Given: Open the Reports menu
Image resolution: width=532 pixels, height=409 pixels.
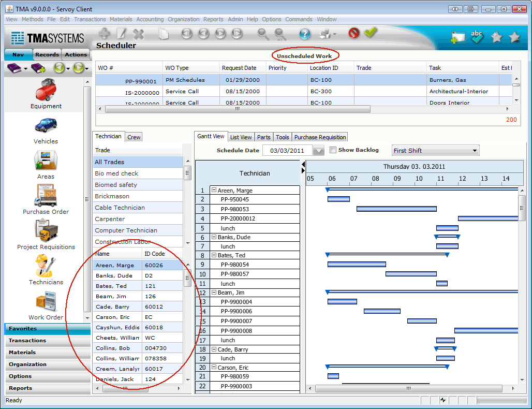Looking at the screenshot, I should tap(213, 19).
